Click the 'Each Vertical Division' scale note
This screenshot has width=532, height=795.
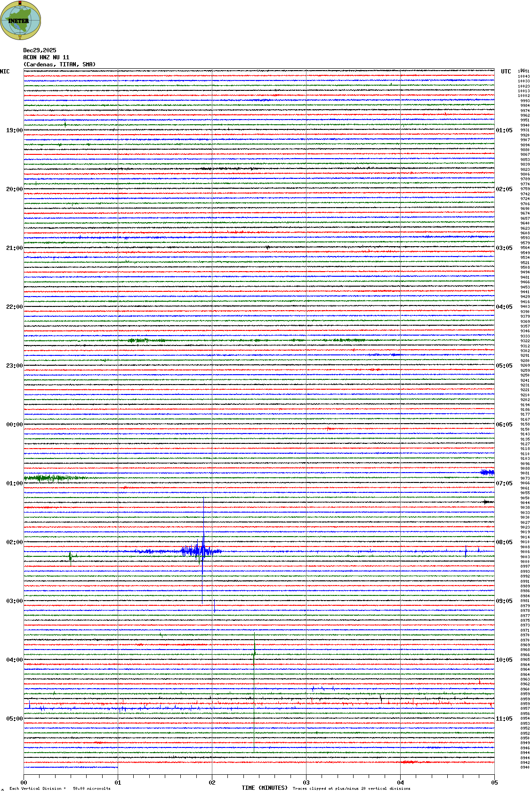click(60, 788)
